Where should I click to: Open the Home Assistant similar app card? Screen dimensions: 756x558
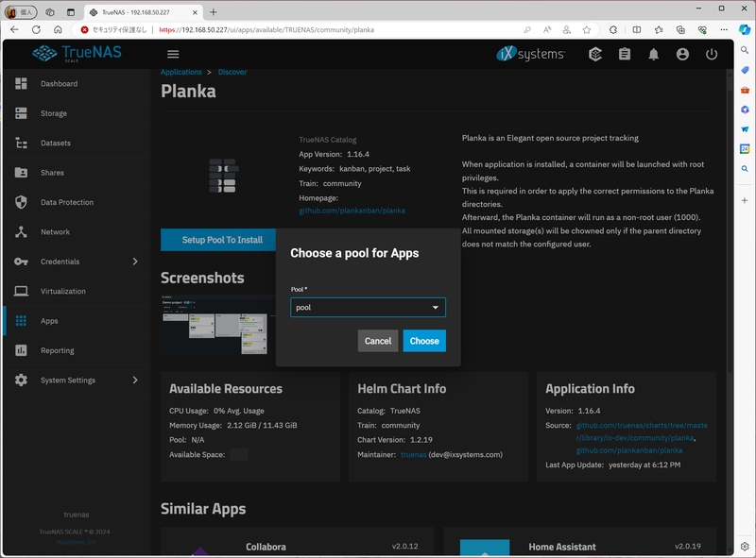point(579,542)
